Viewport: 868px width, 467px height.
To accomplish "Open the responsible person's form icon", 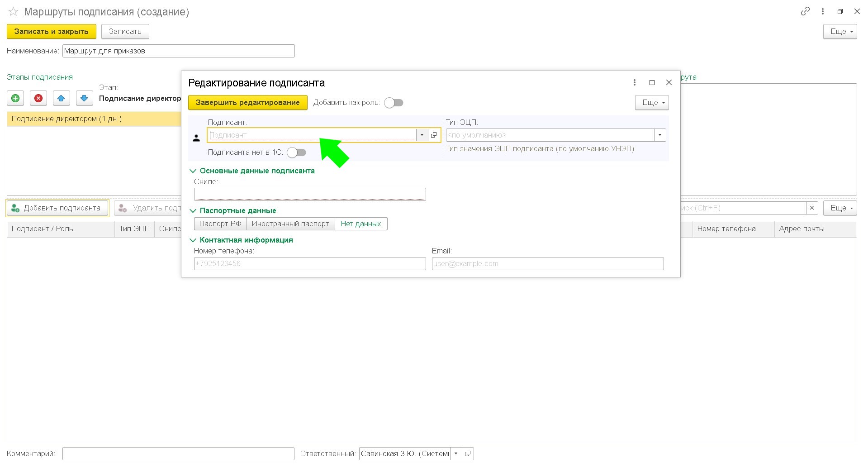I will pos(468,453).
